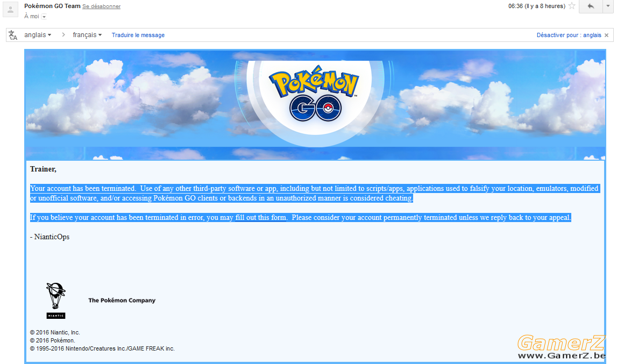Click the translate icon in translation bar
Screen dimensions: 617x364
tap(13, 35)
